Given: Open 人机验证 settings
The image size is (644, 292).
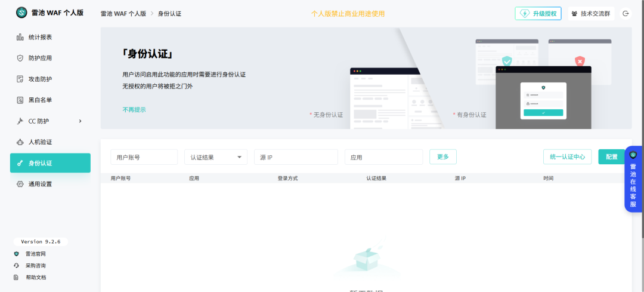Looking at the screenshot, I should tap(50, 142).
